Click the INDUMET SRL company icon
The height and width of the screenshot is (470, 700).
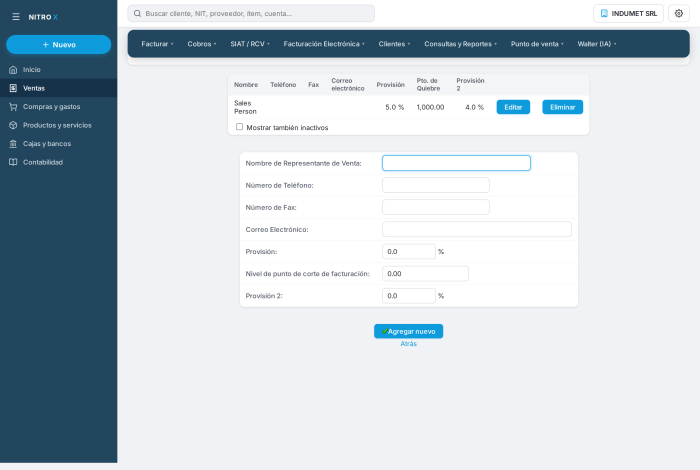604,13
